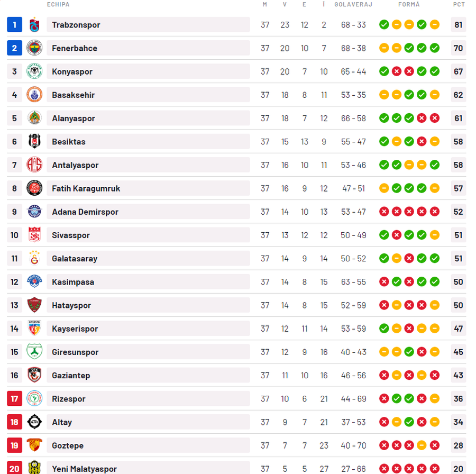Select the Yeni Malatyaspor team name
This screenshot has height=474, width=476.
tap(85, 469)
